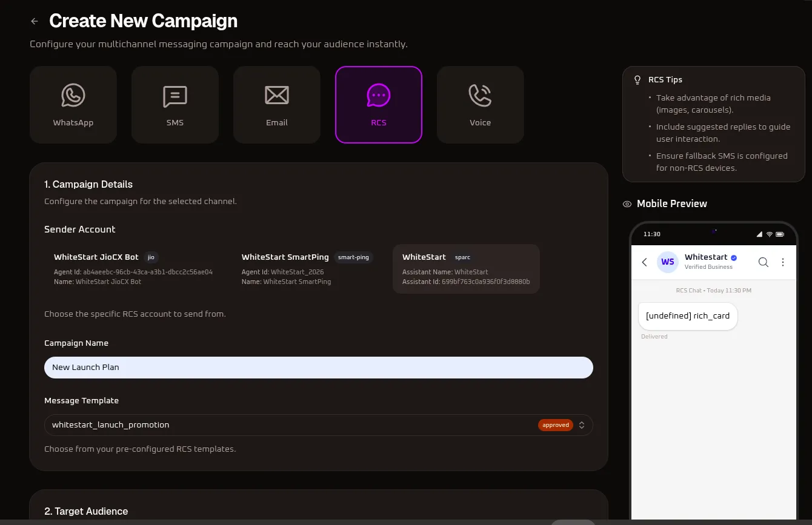812x525 pixels.
Task: Click the Campaign Name input field
Action: pyautogui.click(x=319, y=368)
